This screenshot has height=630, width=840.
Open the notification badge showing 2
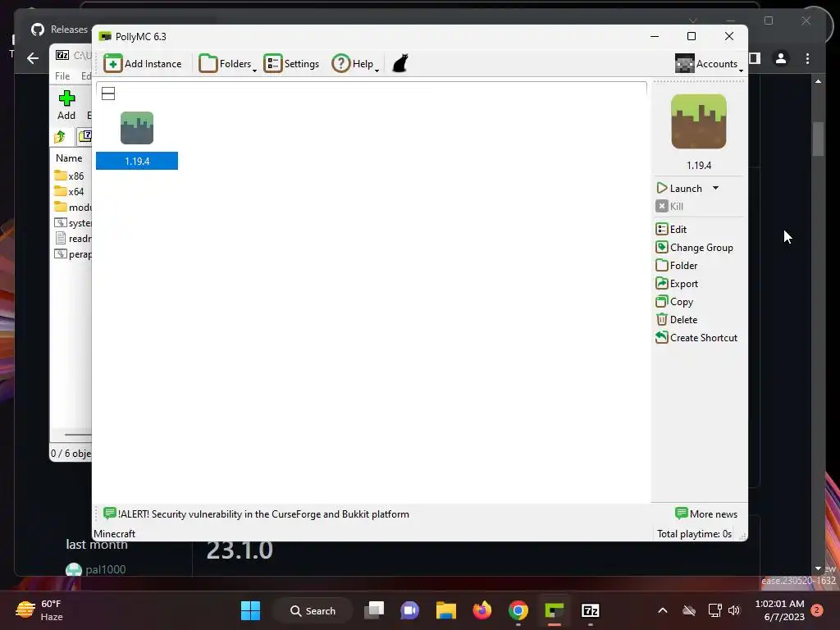pos(816,609)
